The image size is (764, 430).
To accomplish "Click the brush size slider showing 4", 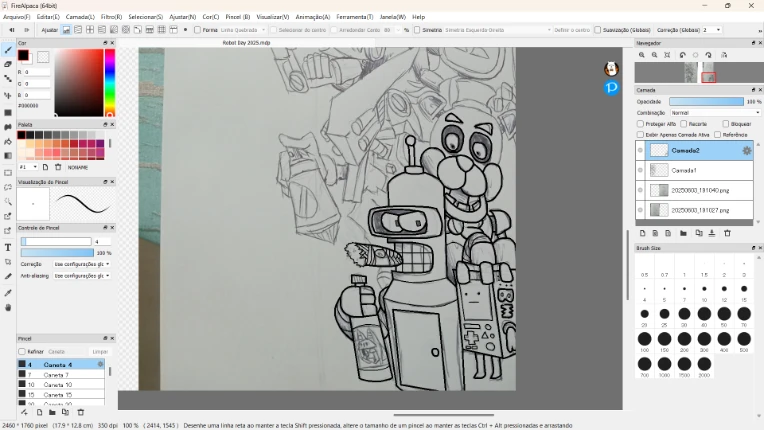I will point(56,242).
